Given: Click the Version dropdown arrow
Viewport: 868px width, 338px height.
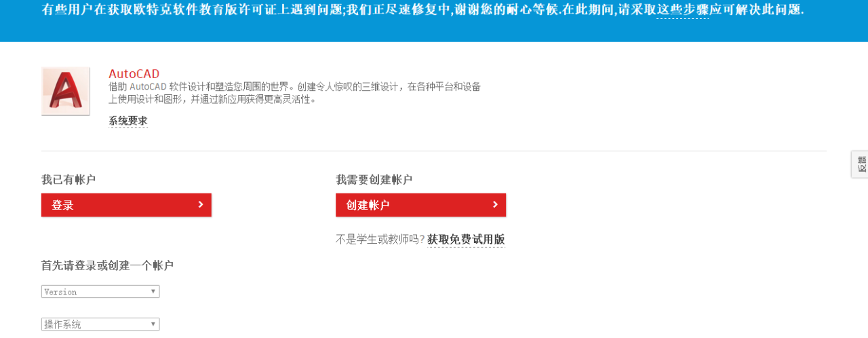Looking at the screenshot, I should 153,291.
